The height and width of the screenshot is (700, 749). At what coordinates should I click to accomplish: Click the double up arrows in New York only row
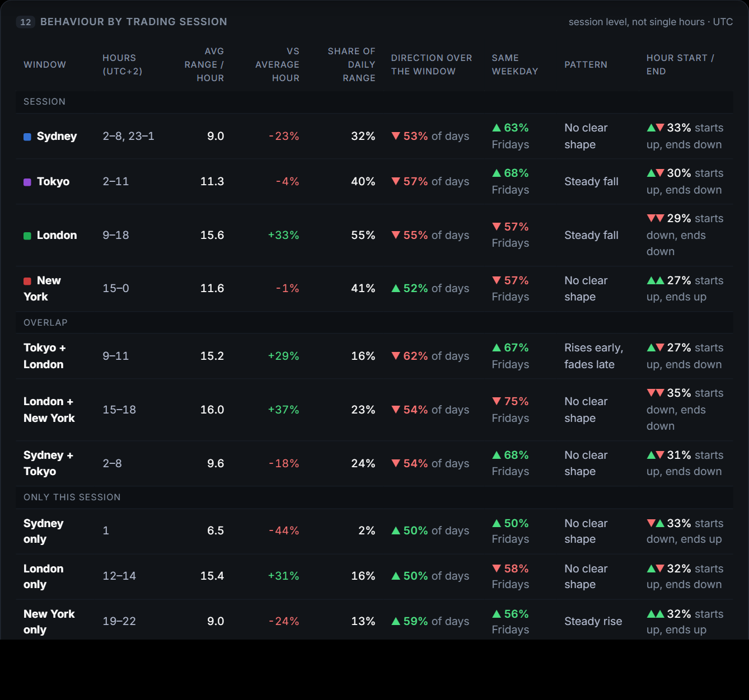pos(656,614)
